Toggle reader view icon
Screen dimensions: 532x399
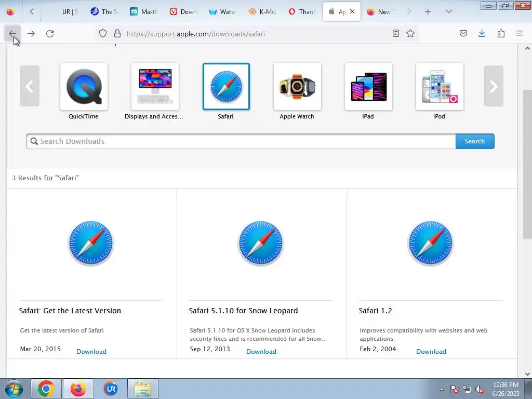[395, 33]
